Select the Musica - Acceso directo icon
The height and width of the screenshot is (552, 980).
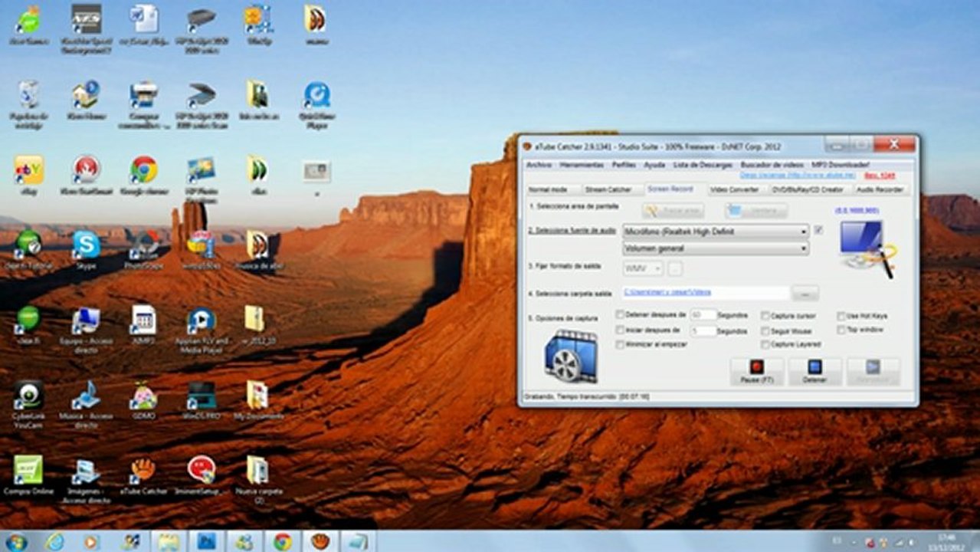point(86,404)
